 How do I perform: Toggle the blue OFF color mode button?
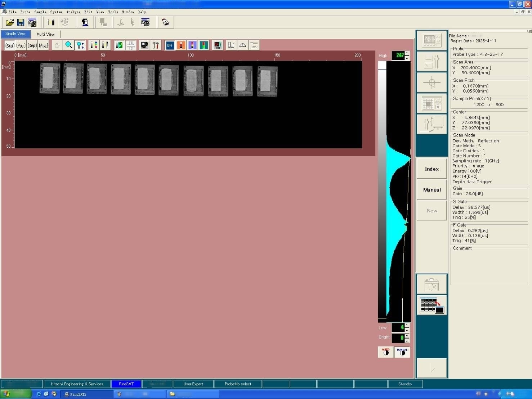170,45
